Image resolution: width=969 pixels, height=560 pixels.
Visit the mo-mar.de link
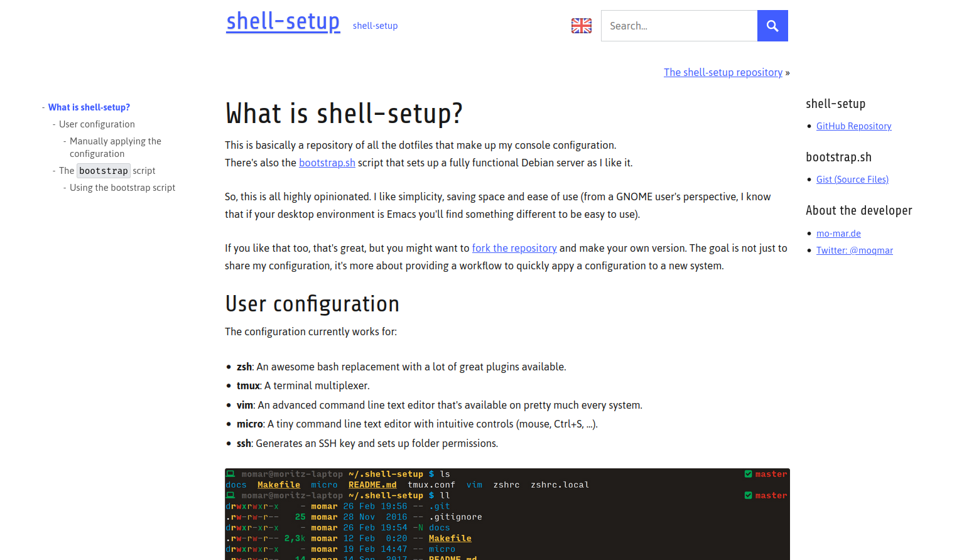click(838, 234)
